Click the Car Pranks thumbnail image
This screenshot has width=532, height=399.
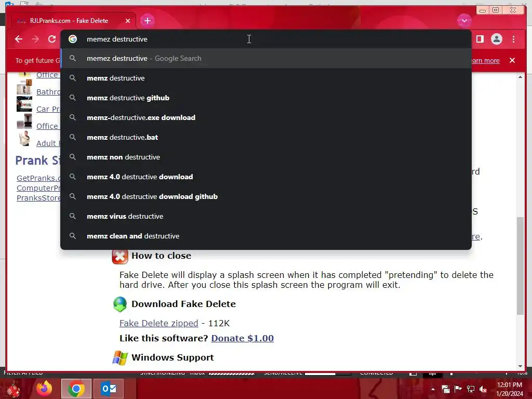(x=24, y=104)
